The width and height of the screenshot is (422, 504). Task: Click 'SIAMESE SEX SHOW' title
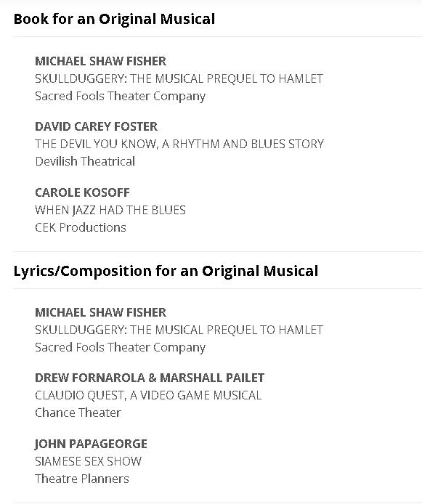88,461
